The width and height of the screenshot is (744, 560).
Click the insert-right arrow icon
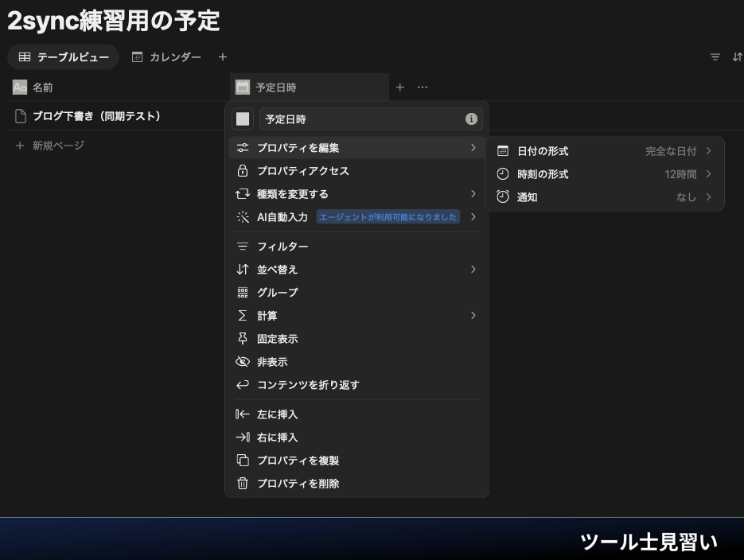pos(243,437)
